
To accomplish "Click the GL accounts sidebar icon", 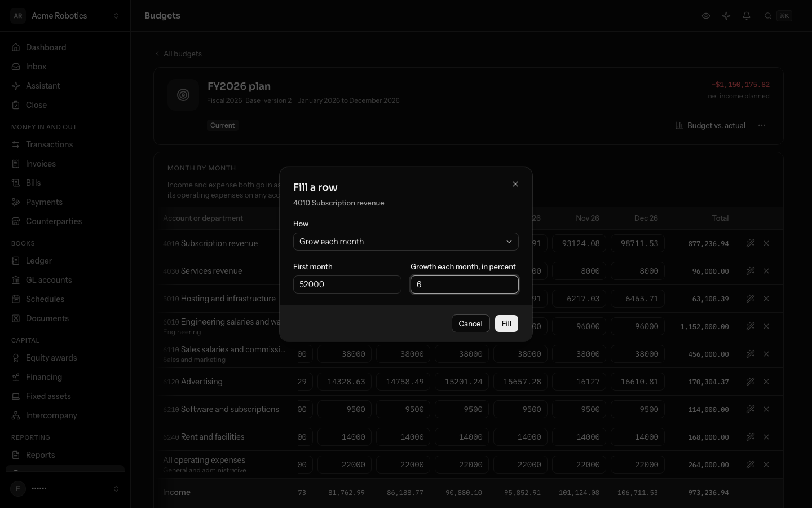I will pos(16,280).
